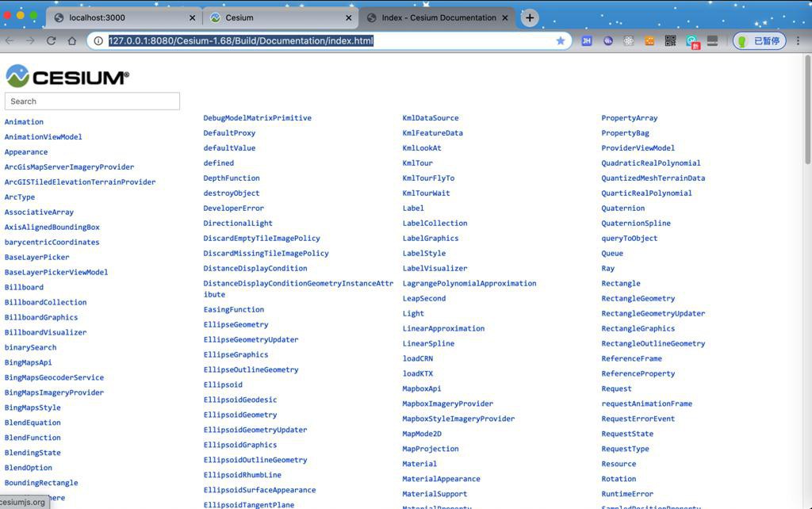This screenshot has width=812, height=509.
Task: Open the LabelCollection link
Action: pyautogui.click(x=435, y=223)
